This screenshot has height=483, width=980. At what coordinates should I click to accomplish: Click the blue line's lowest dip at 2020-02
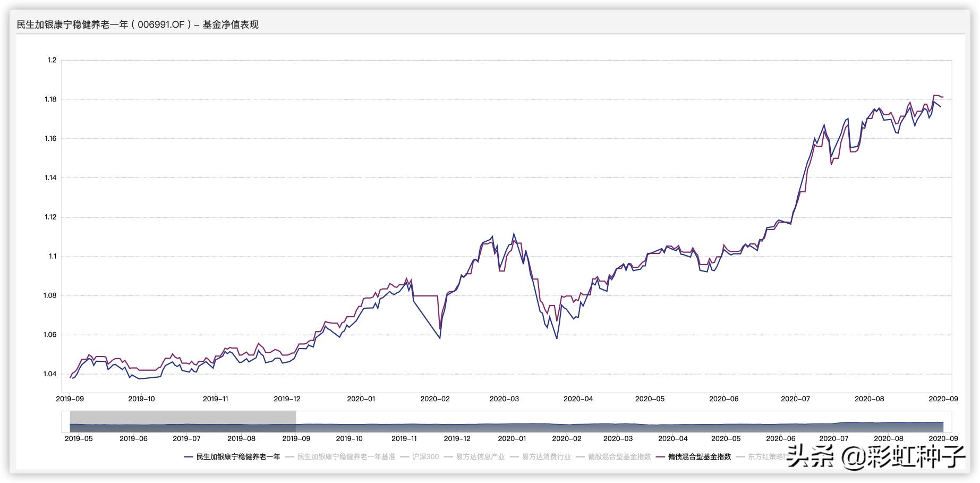click(440, 338)
